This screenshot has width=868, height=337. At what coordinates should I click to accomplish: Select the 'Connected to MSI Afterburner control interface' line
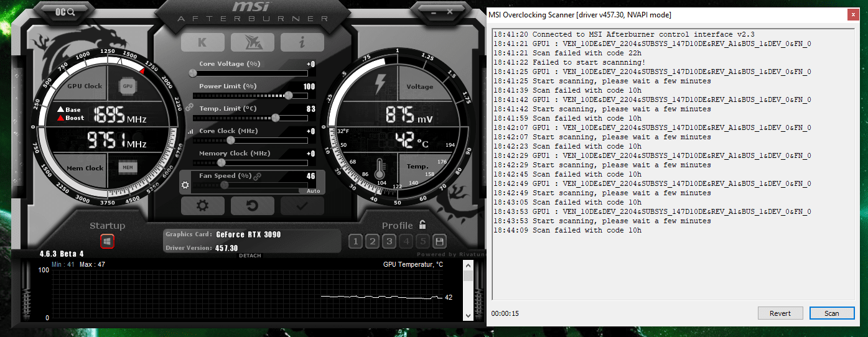tap(624, 34)
